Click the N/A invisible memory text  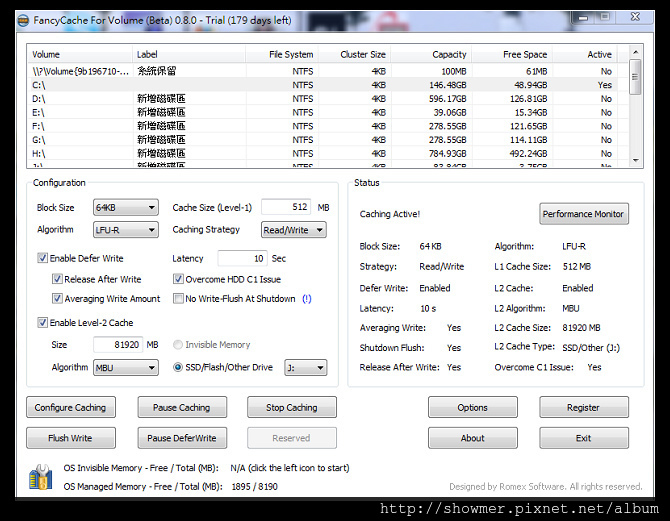tap(290, 468)
